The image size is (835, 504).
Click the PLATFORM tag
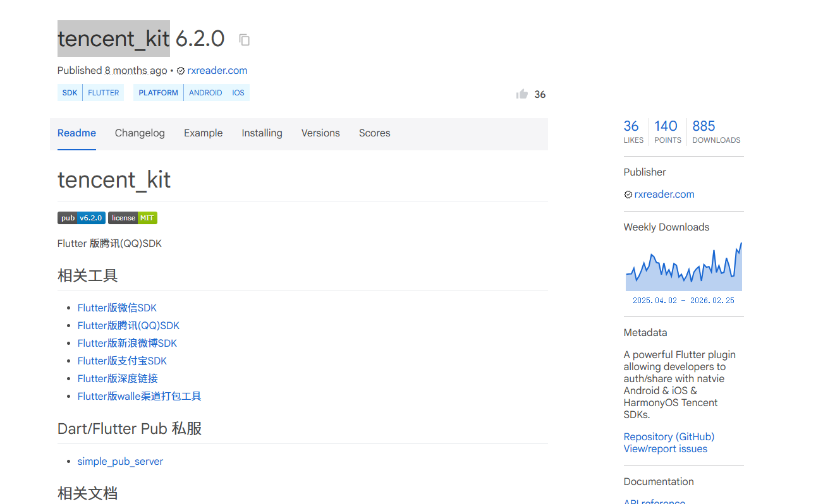coord(158,93)
